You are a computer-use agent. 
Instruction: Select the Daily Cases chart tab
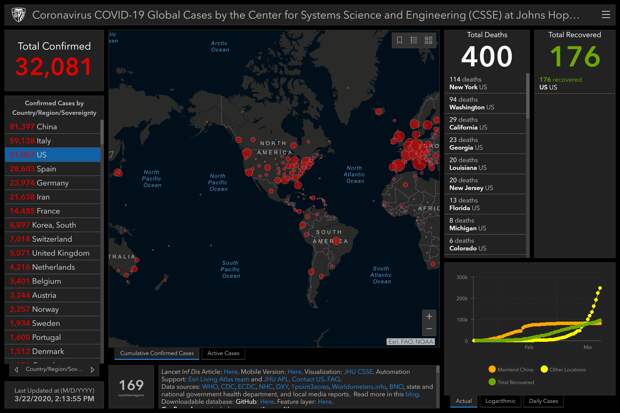[543, 401]
